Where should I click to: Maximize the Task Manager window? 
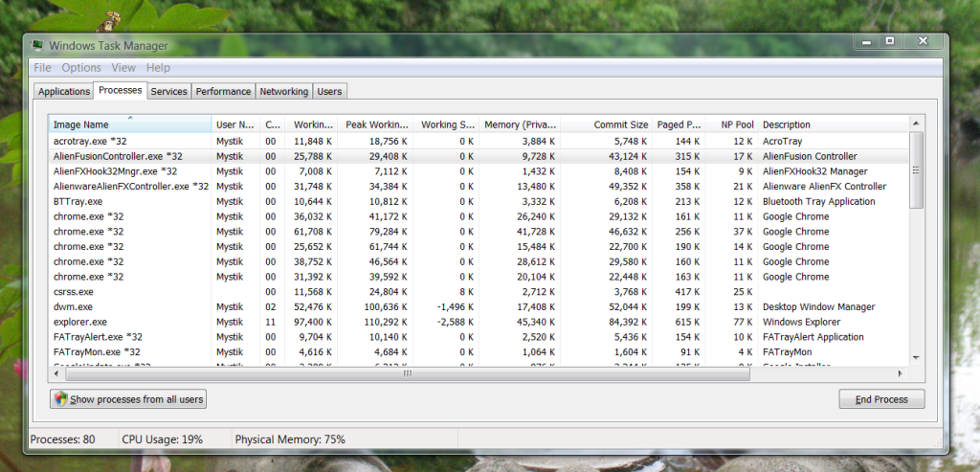click(x=890, y=42)
